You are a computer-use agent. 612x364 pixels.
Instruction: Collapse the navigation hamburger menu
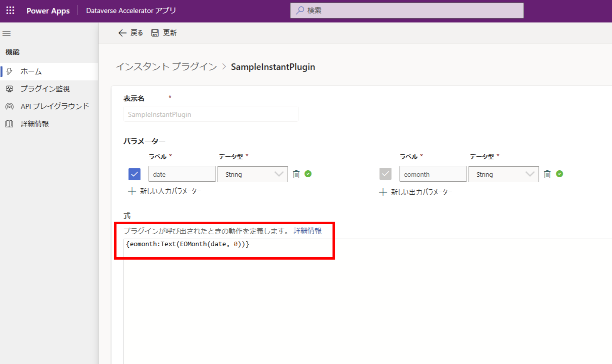[x=7, y=33]
